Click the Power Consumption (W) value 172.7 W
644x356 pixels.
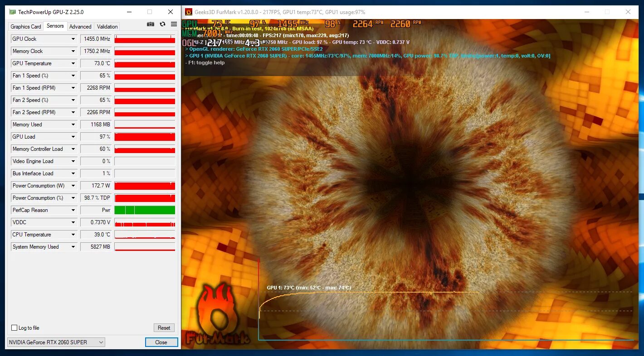[96, 186]
